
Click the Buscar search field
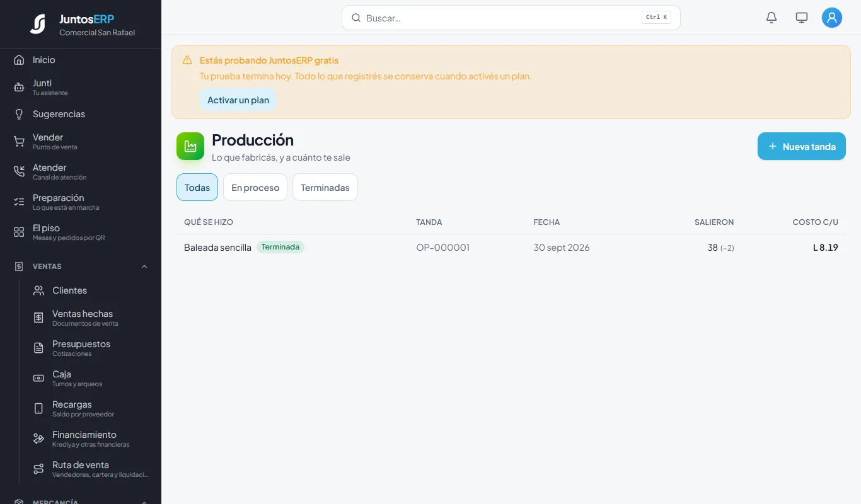click(x=511, y=18)
